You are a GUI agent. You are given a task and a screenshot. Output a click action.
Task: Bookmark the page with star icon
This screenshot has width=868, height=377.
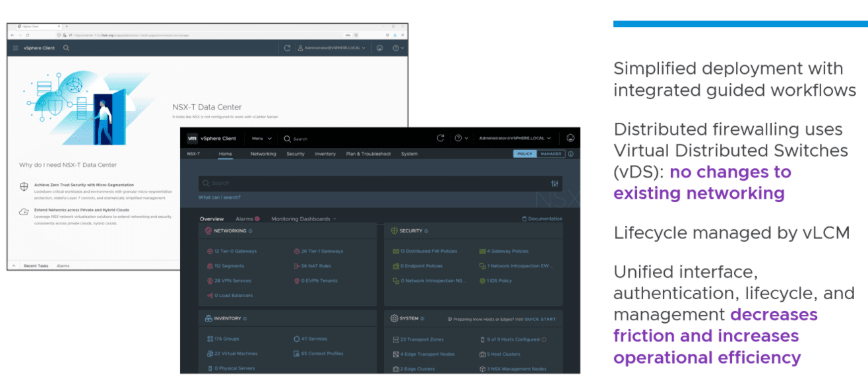356,34
